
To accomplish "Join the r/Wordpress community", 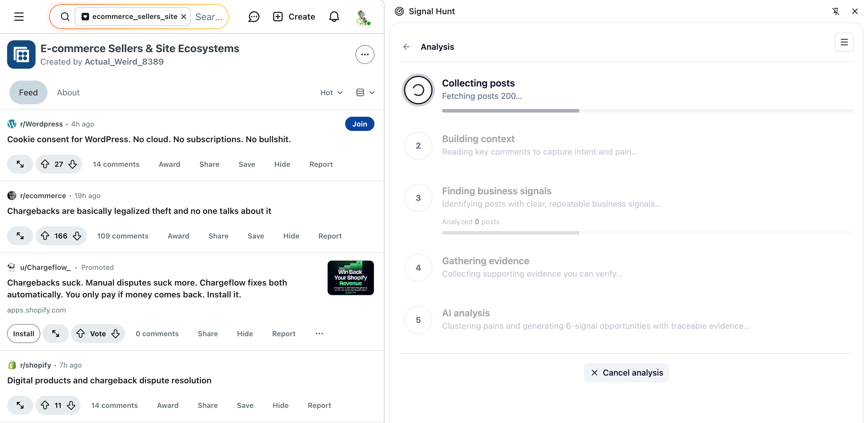I will point(360,124).
